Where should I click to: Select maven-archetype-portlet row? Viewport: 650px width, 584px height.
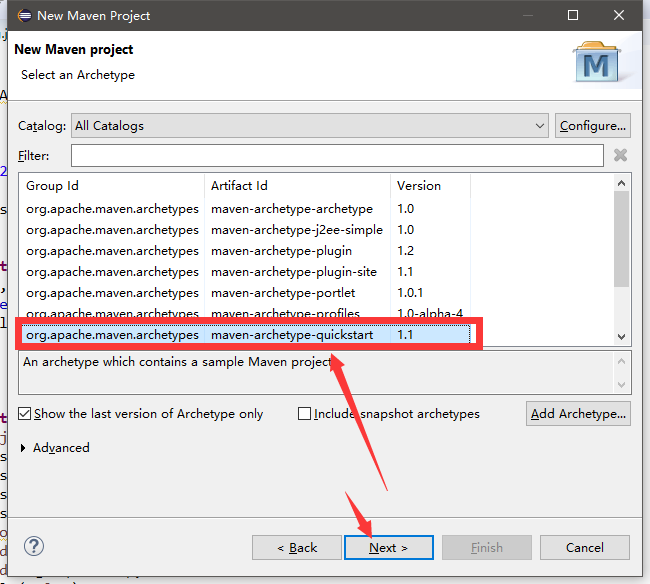[x=245, y=293]
